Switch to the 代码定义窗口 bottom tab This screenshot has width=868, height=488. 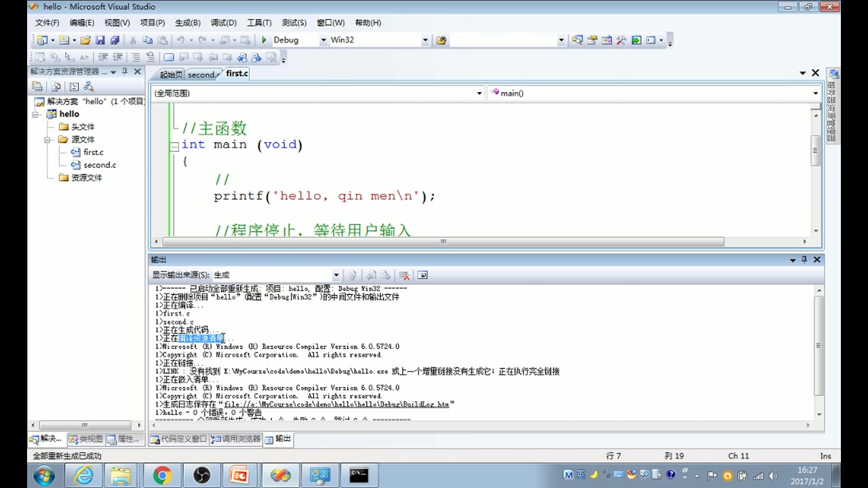[x=178, y=439]
